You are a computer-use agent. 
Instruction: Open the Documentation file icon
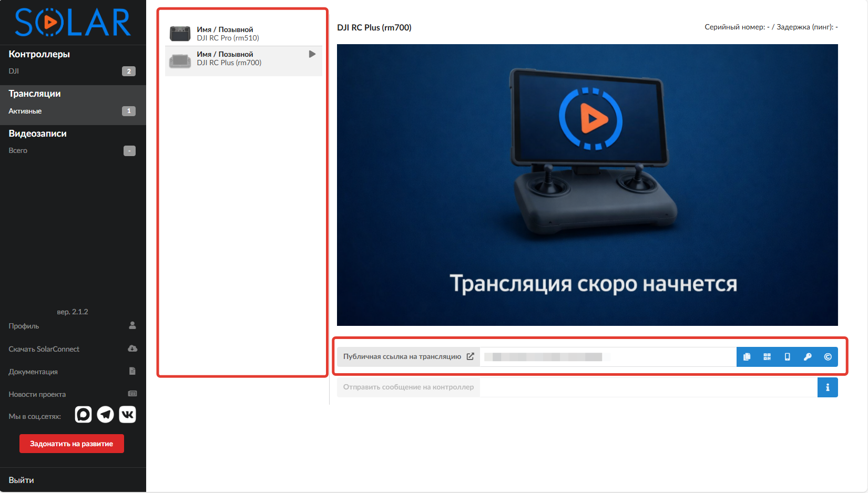132,371
